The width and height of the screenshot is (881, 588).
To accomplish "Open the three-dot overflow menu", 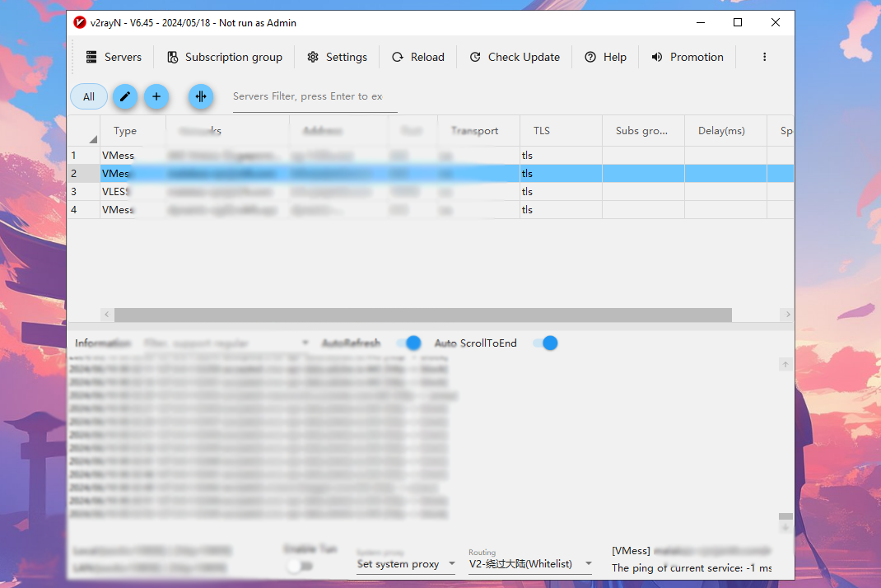I will point(764,58).
